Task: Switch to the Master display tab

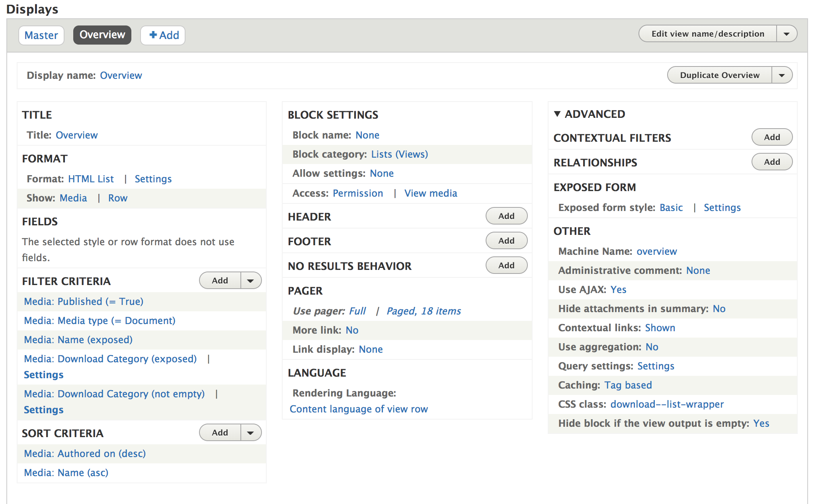Action: [41, 35]
